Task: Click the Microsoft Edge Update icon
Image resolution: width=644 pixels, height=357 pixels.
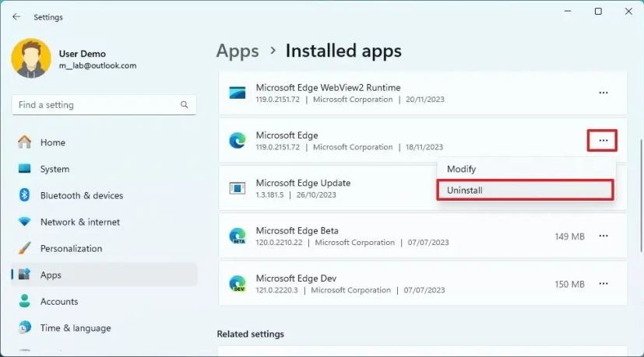Action: point(238,188)
